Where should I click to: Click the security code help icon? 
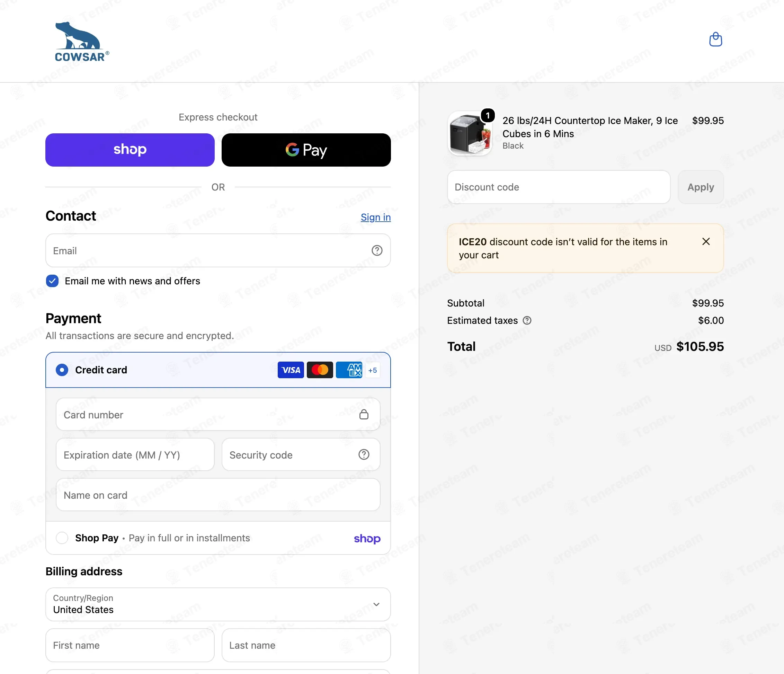coord(364,454)
